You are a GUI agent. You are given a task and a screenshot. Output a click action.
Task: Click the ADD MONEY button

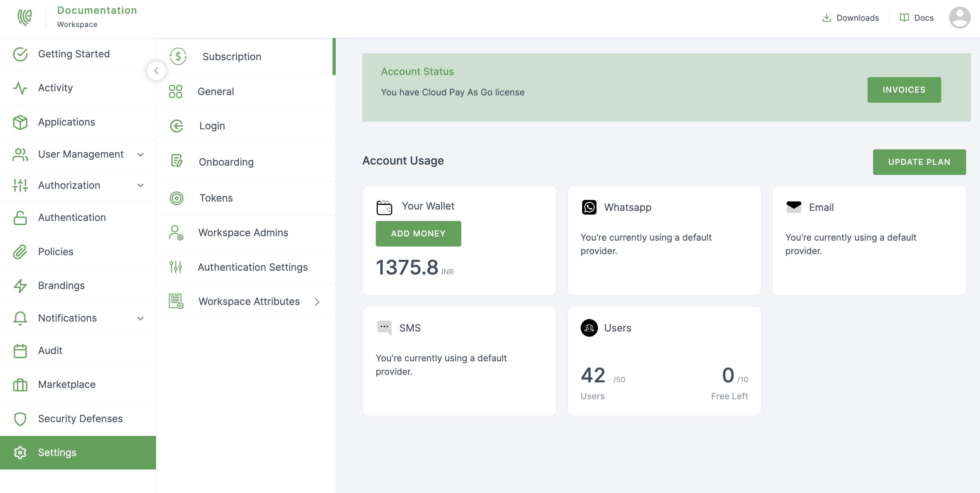(x=418, y=234)
